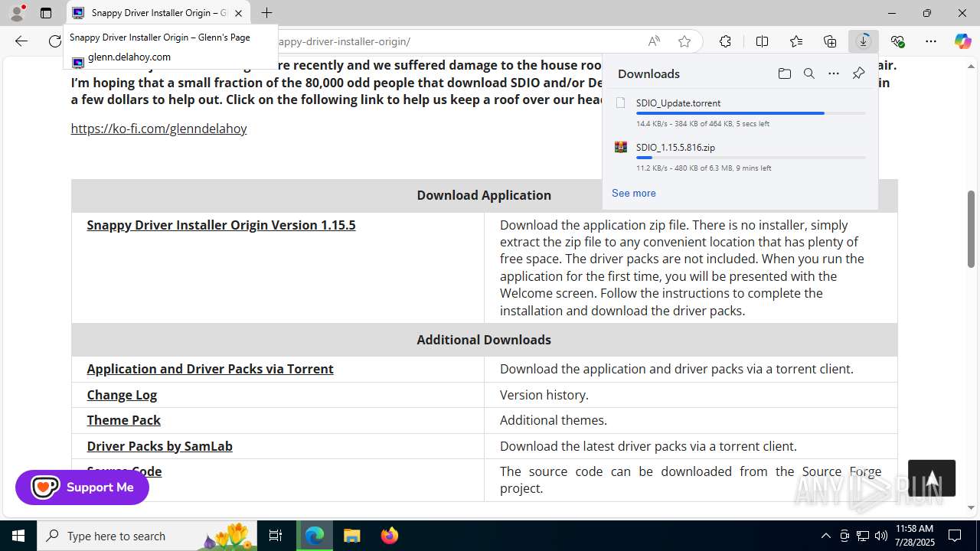Open Firefox from the taskbar

point(389,536)
